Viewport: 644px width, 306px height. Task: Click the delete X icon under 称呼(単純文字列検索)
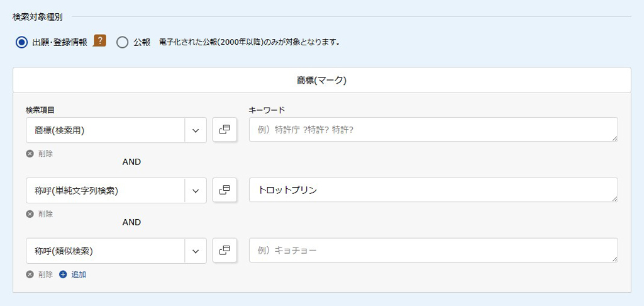(x=30, y=214)
